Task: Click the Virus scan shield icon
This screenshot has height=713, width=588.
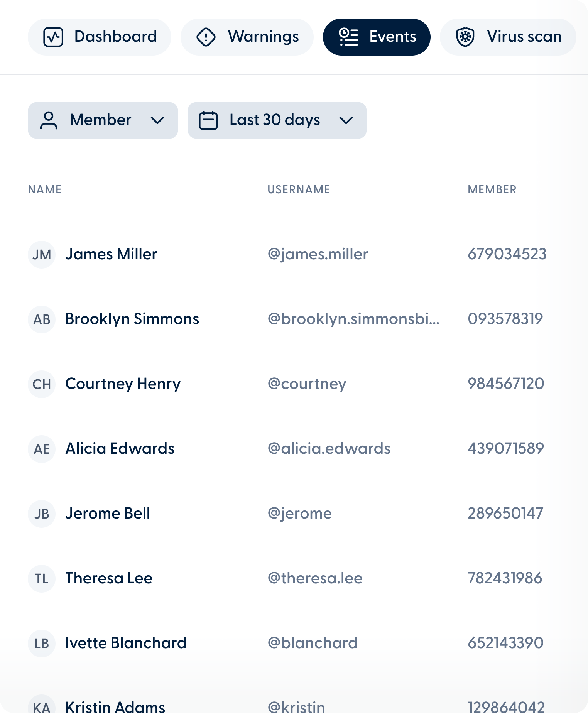Action: [465, 37]
